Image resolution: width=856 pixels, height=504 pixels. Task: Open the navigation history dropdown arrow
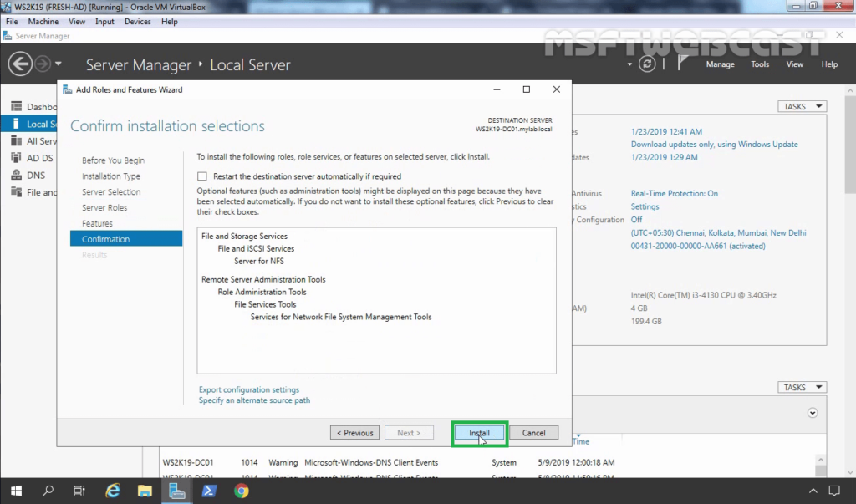pos(58,64)
